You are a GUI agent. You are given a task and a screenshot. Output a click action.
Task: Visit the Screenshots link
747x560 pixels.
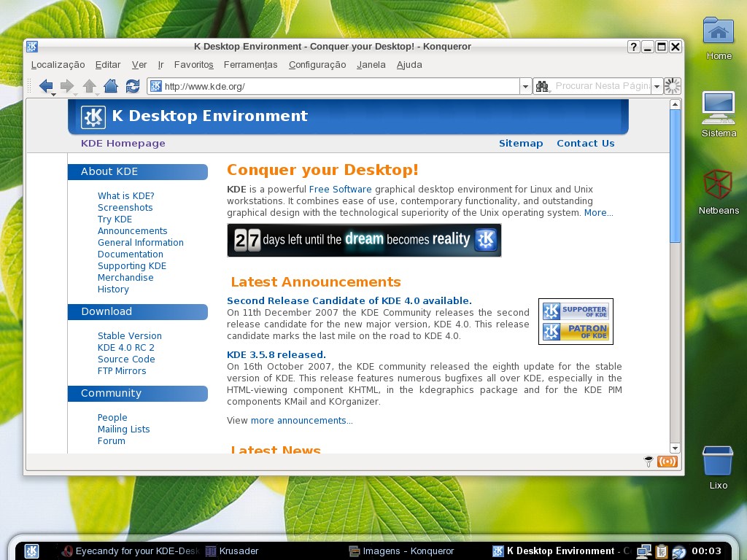[x=125, y=208]
